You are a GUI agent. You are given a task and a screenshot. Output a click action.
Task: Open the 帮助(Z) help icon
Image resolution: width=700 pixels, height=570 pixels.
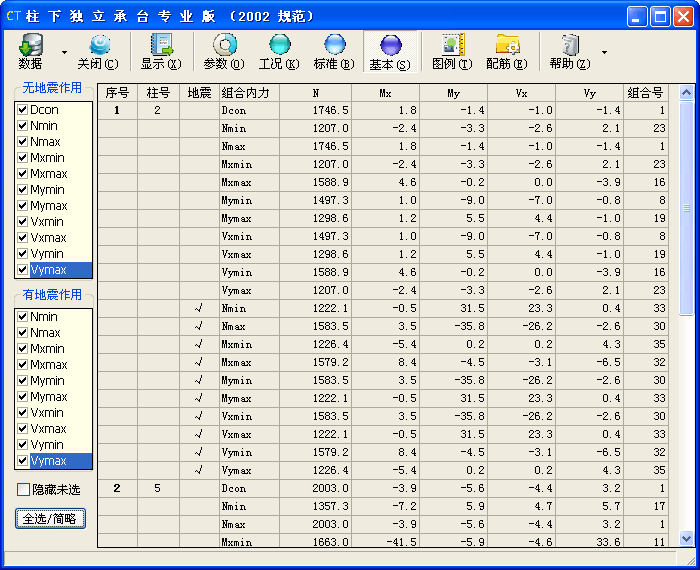coord(570,52)
